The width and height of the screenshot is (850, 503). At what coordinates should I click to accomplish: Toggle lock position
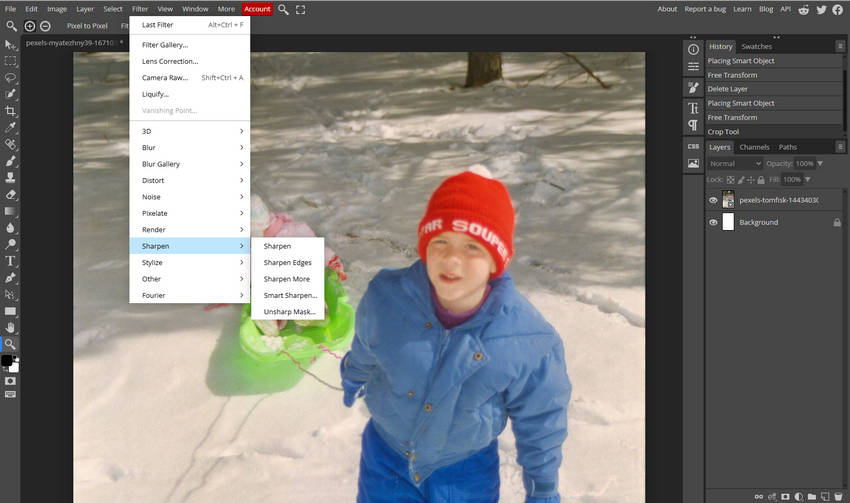pos(751,179)
